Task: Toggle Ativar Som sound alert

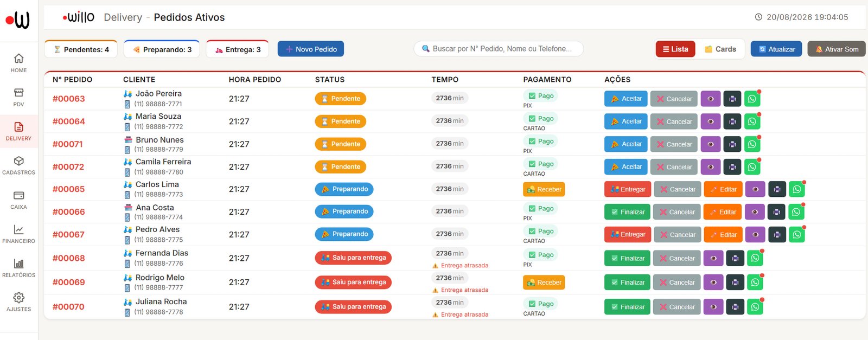Action: 836,49
